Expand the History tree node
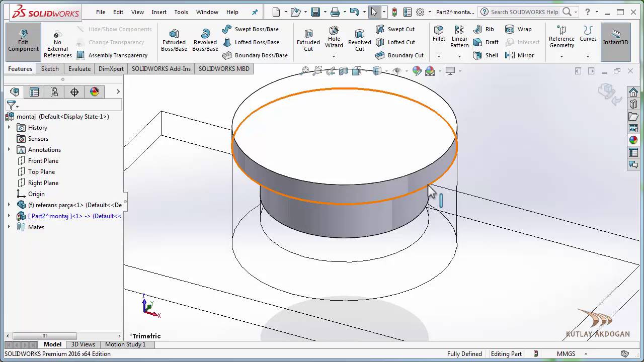 coord(9,128)
